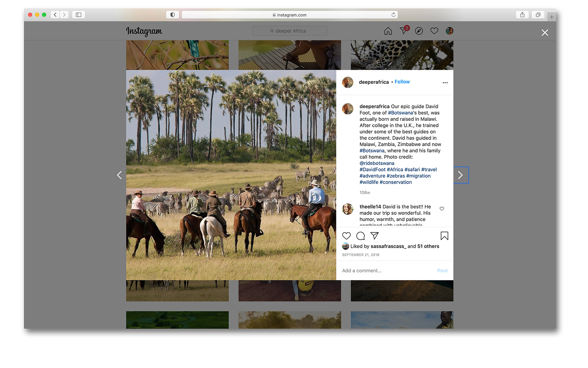This screenshot has height=368, width=588.
Task: Go forward in Safari
Action: (64, 15)
